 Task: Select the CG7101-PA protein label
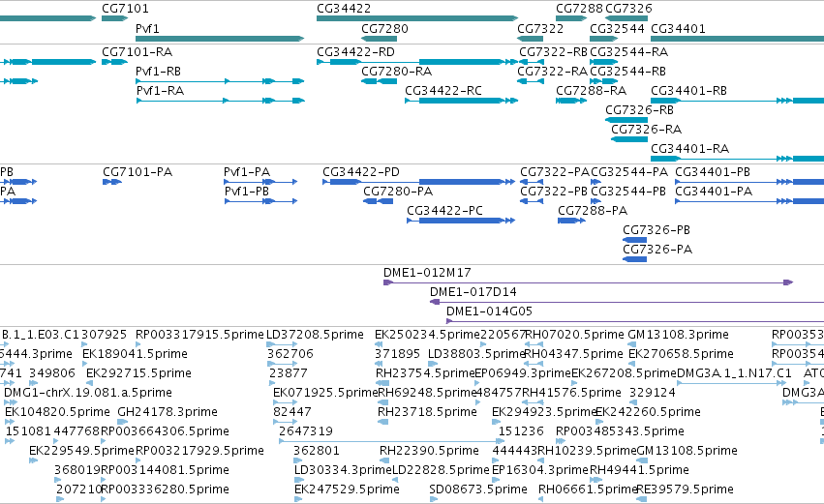pyautogui.click(x=137, y=172)
